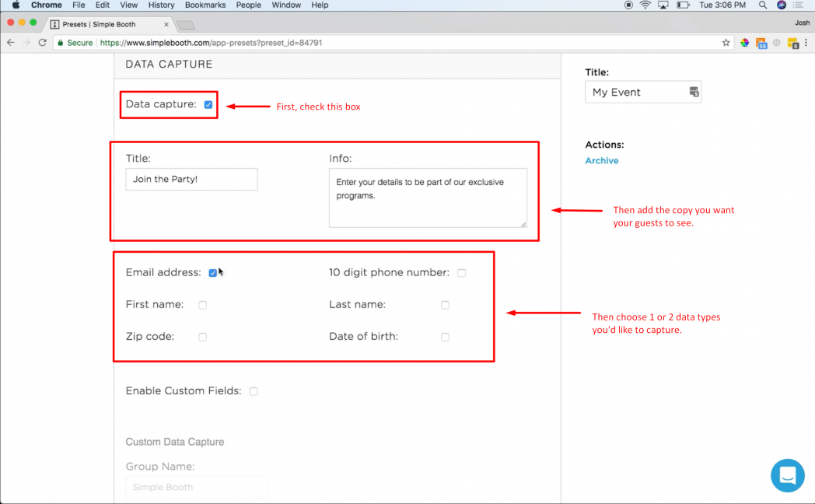Reload the current page
815x504 pixels.
[41, 43]
